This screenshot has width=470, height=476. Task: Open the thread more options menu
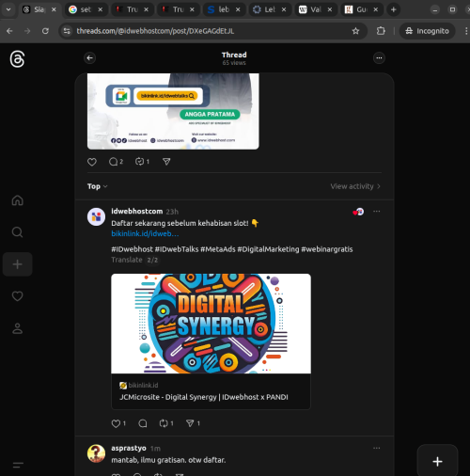coord(379,58)
